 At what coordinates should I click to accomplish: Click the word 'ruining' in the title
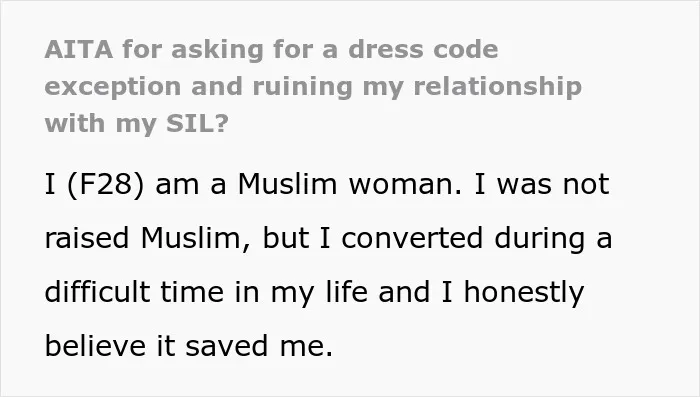(303, 87)
